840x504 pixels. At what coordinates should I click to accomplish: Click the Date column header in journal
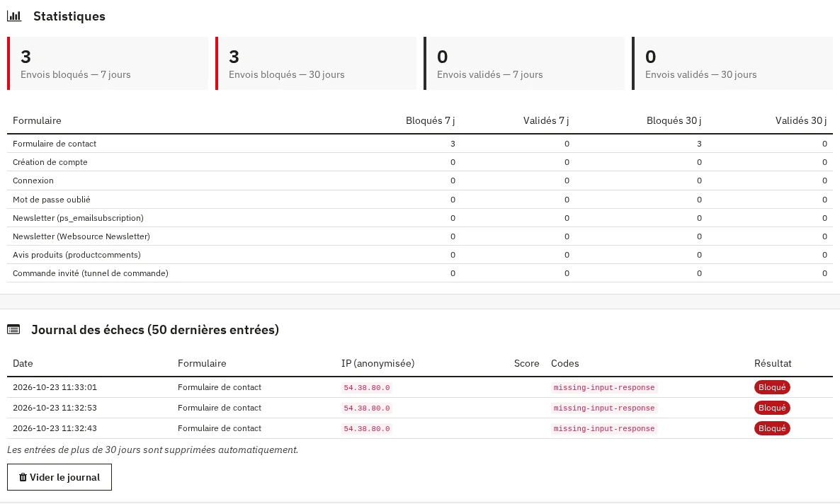pyautogui.click(x=23, y=363)
